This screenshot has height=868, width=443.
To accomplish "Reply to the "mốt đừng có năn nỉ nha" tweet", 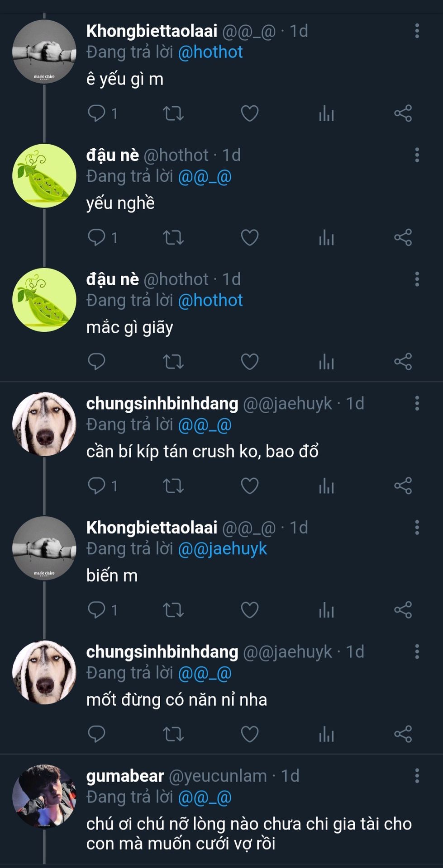I will 96,734.
